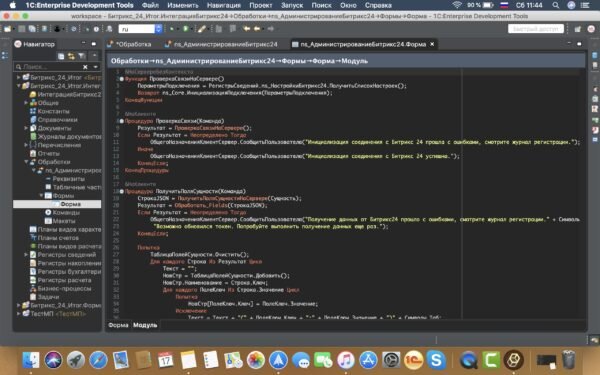Expand the Общие tree node
Image resolution: width=600 pixels, height=375 pixels.
pos(26,103)
